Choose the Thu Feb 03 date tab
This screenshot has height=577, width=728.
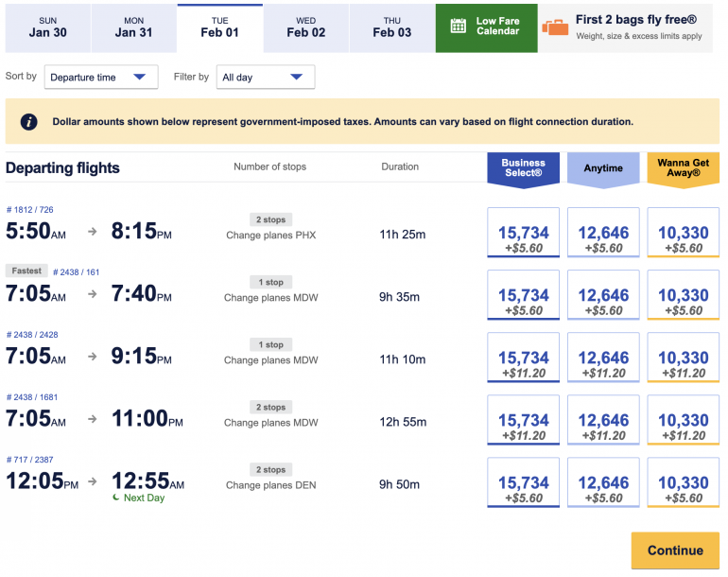click(391, 27)
